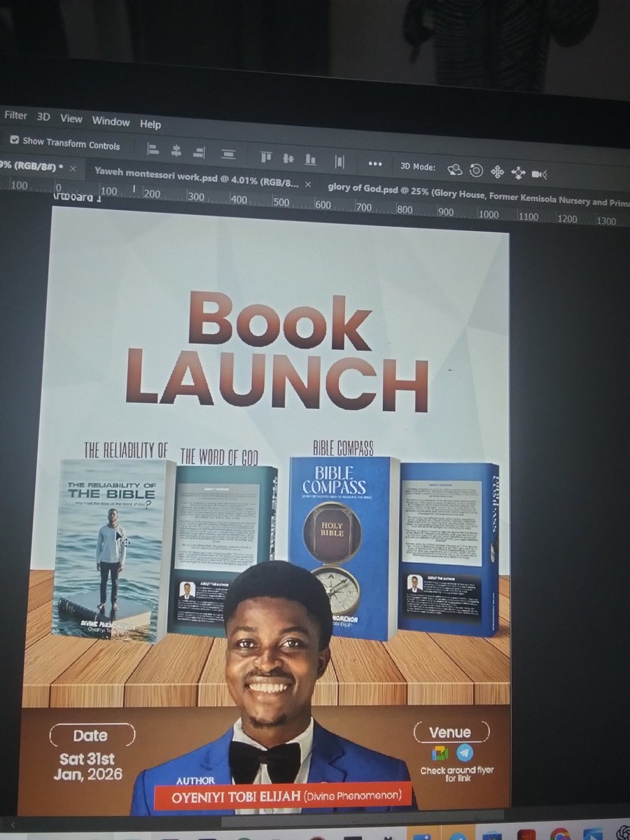Click the Align right edges icon
This screenshot has height=840, width=630.
click(x=199, y=152)
